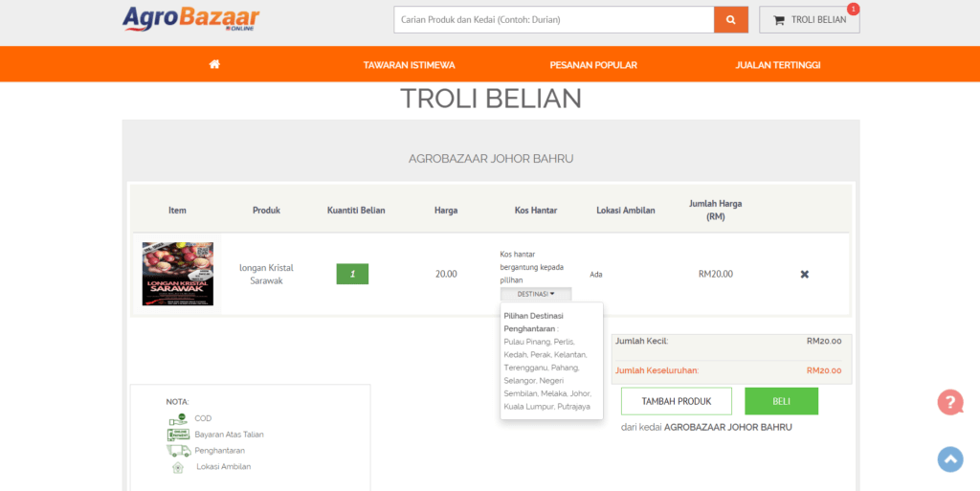The image size is (980, 491).
Task: Click the 'Jumlah Keseluruhan:' label
Action: [x=657, y=370]
